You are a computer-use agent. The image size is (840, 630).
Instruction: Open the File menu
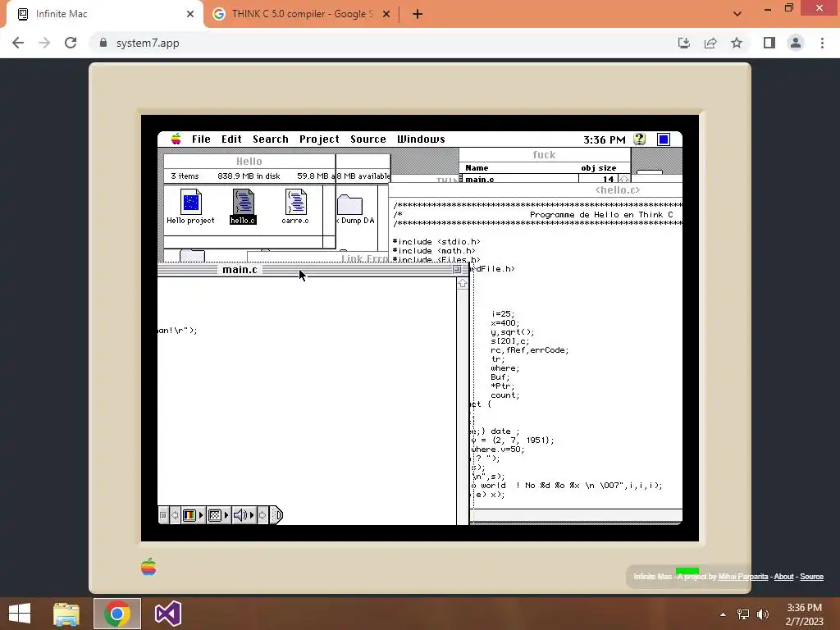click(201, 139)
